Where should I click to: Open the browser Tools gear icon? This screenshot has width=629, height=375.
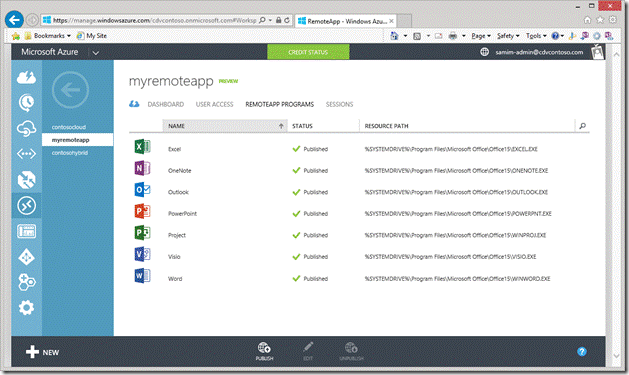point(613,20)
